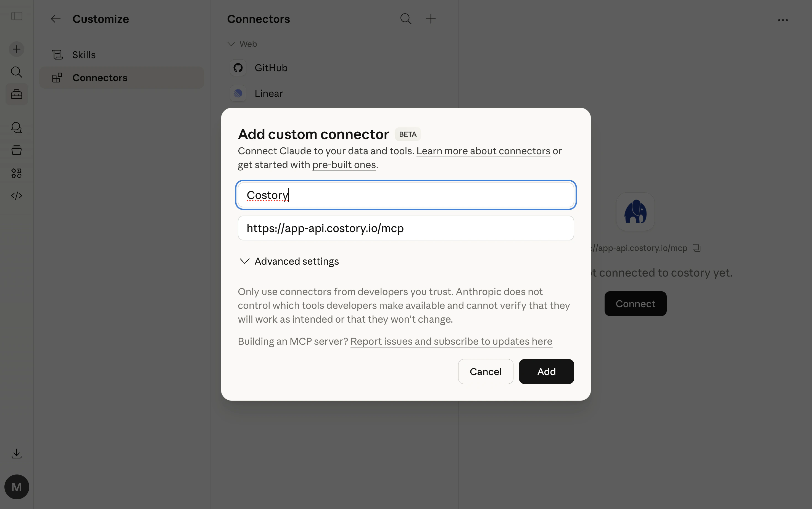
Task: Start a new chat with the plus icon
Action: 16,49
